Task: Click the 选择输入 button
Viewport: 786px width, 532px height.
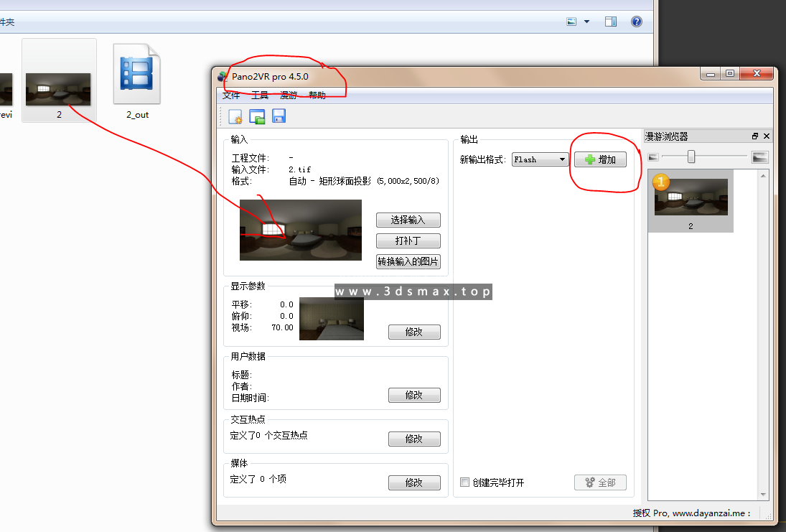Action: point(408,220)
